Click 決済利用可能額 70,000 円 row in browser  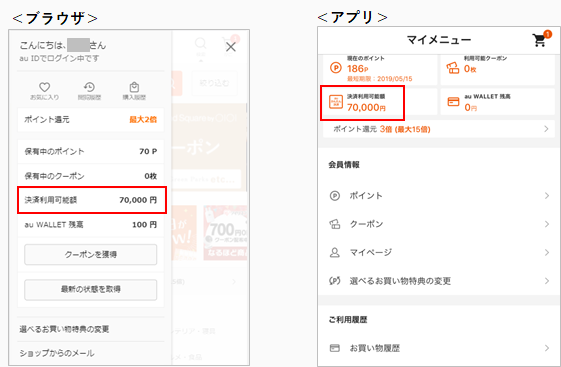coord(92,200)
